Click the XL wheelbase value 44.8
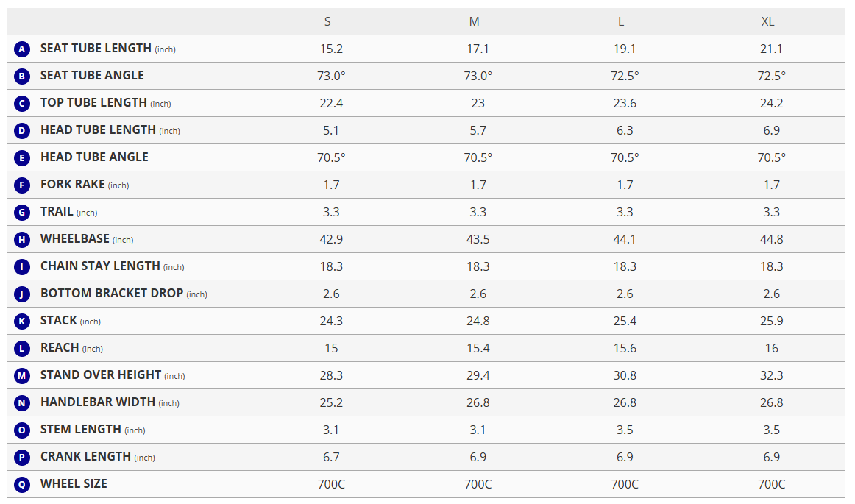 [x=771, y=239]
